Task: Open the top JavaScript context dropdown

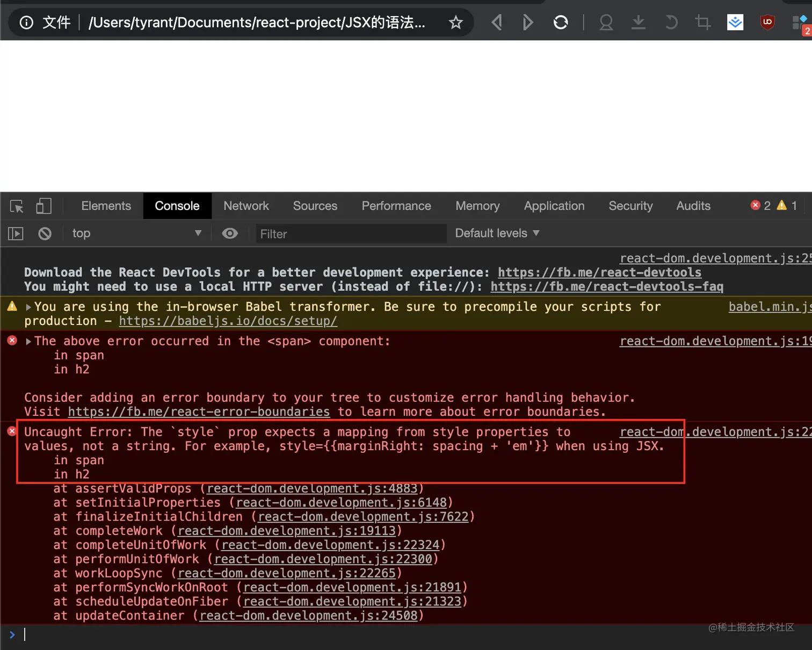Action: point(137,234)
